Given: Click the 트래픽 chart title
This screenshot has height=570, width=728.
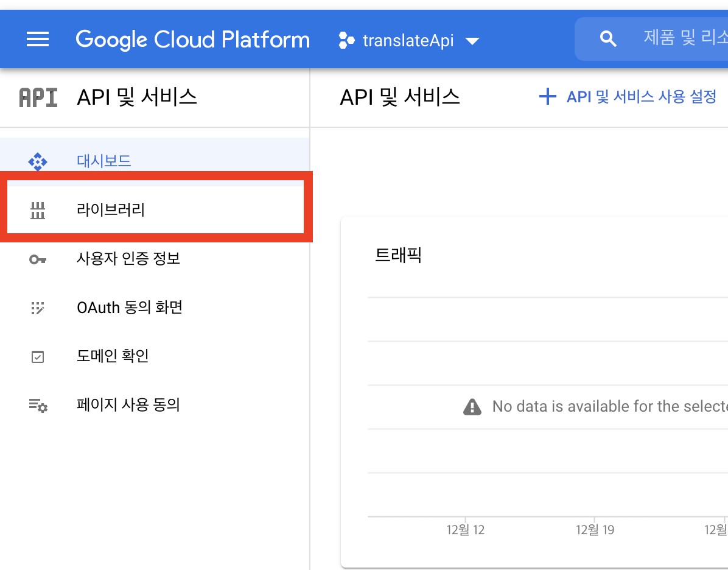Looking at the screenshot, I should point(398,255).
